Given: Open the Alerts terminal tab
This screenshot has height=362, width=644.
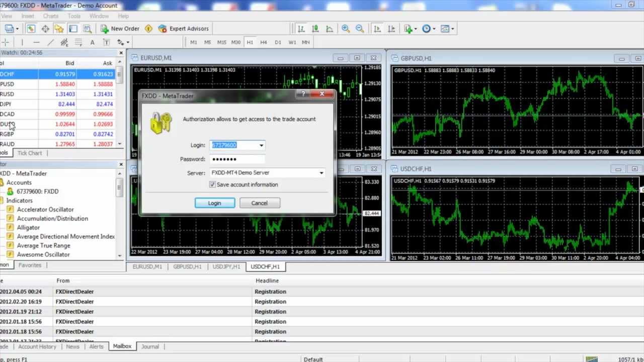Looking at the screenshot, I should pos(96,346).
